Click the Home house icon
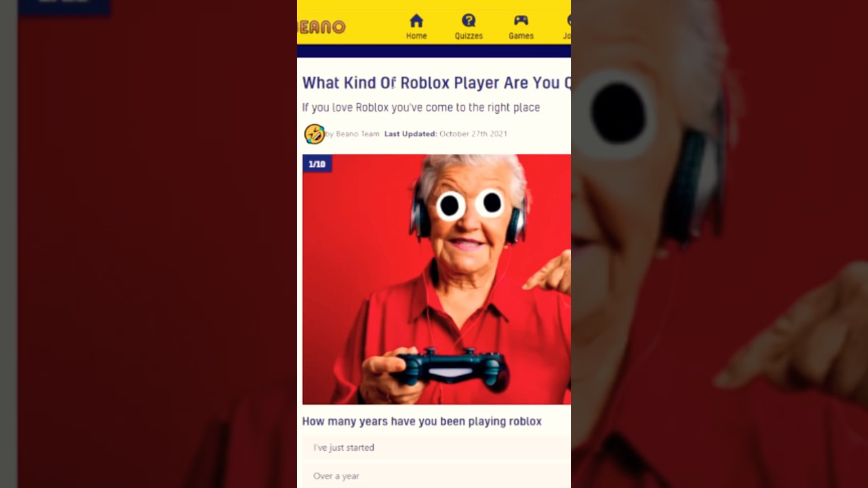This screenshot has height=488, width=868. click(x=416, y=21)
